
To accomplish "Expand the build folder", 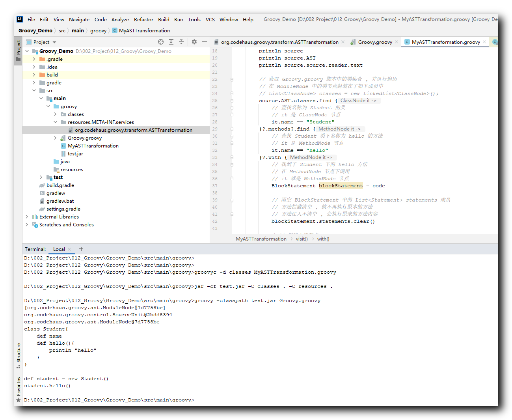I will tap(34, 75).
